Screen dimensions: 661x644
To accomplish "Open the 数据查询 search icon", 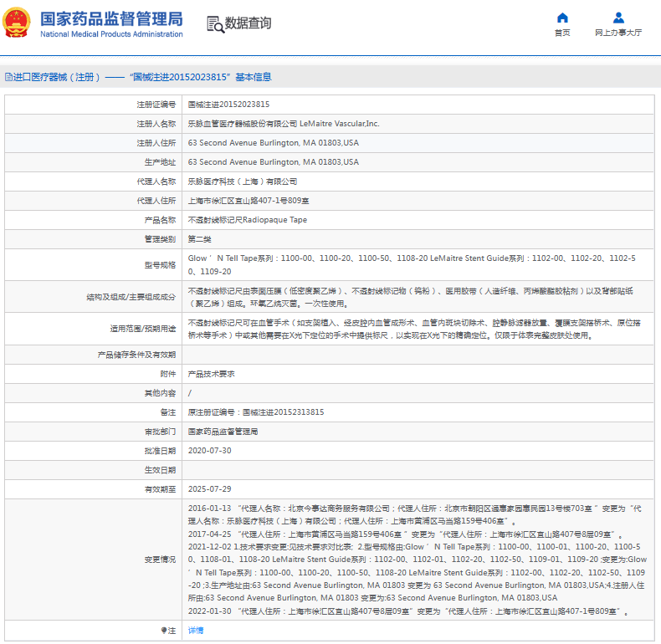I will pyautogui.click(x=215, y=24).
